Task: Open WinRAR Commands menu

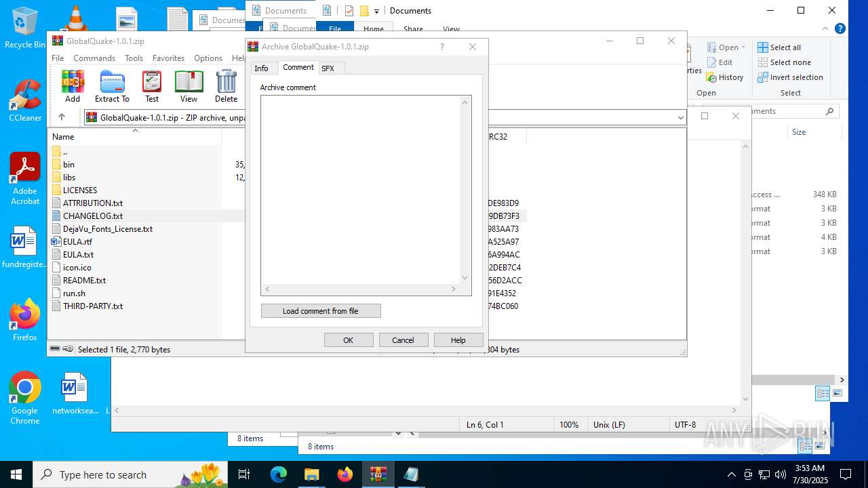Action: tap(94, 58)
